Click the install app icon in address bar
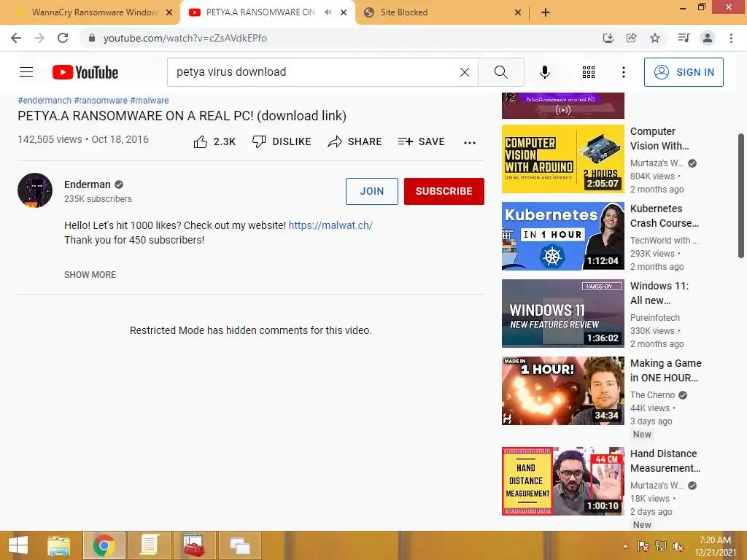 click(x=608, y=38)
